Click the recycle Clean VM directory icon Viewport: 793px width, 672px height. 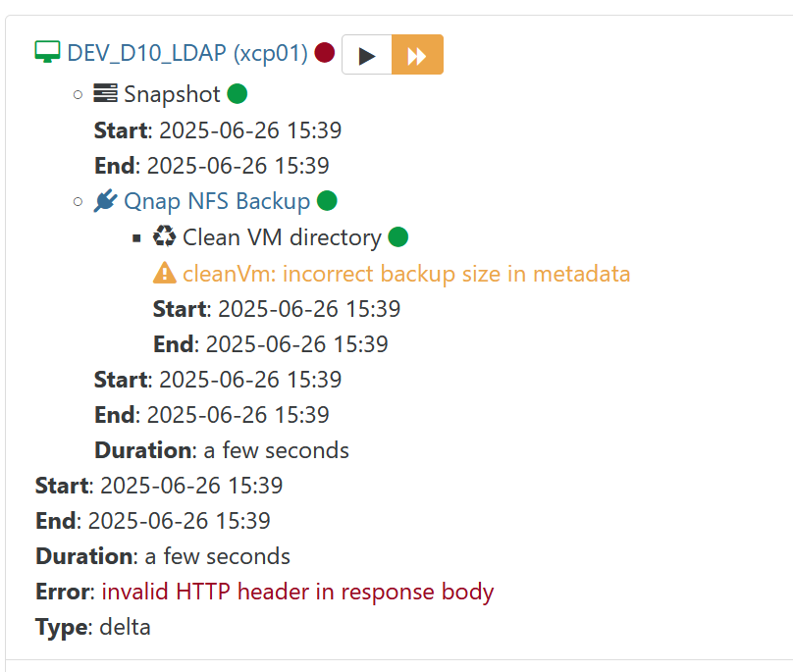point(164,236)
